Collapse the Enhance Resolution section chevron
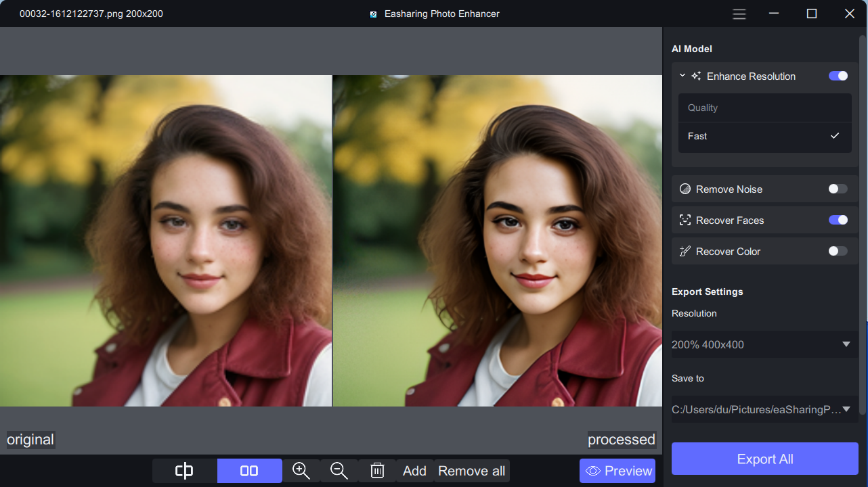The image size is (868, 487). point(682,76)
